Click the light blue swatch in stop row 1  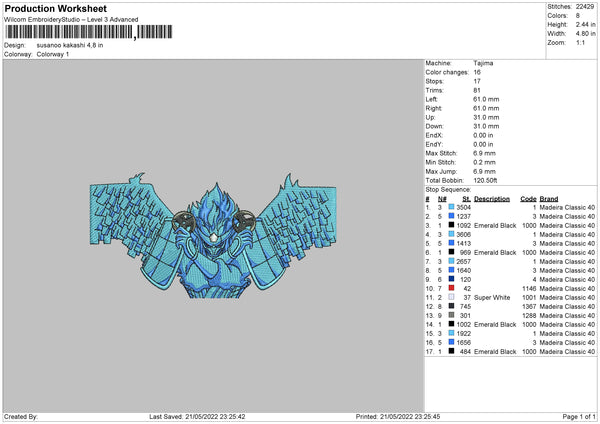click(452, 207)
